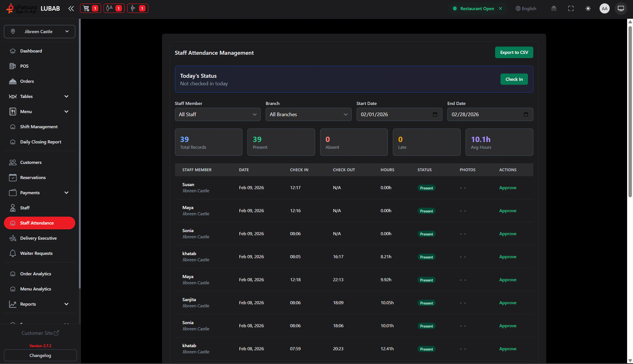Click the monitor display icon
633x364 pixels.
pos(621,8)
